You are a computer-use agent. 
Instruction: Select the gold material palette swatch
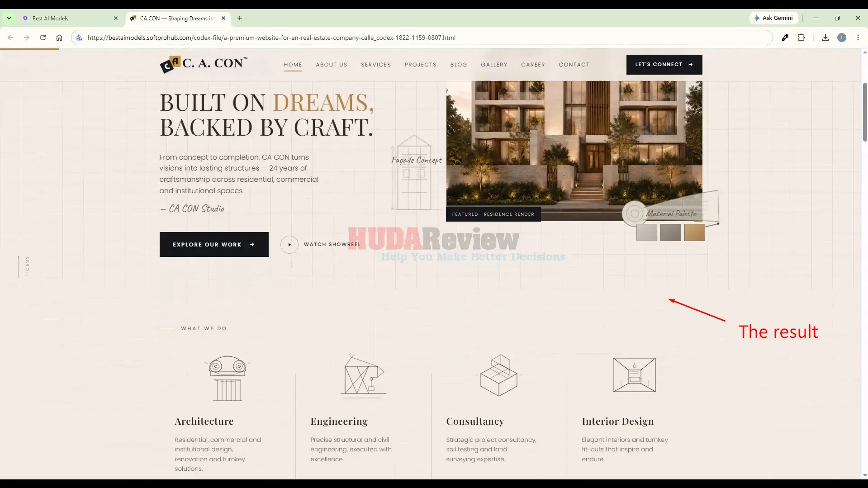click(694, 232)
